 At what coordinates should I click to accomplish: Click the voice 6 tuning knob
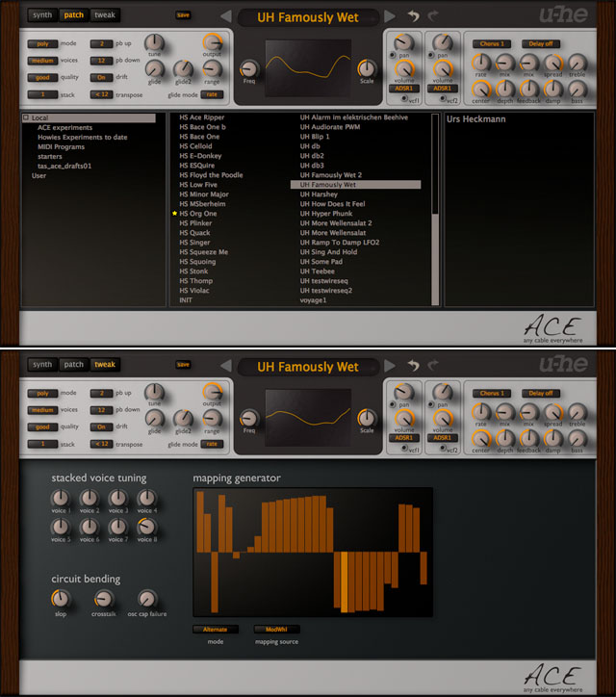coord(89,527)
